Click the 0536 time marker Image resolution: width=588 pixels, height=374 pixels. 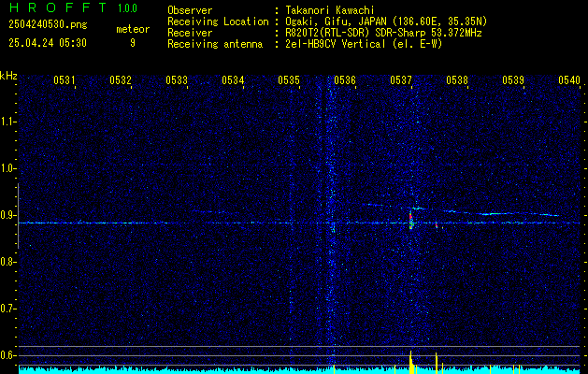point(345,79)
